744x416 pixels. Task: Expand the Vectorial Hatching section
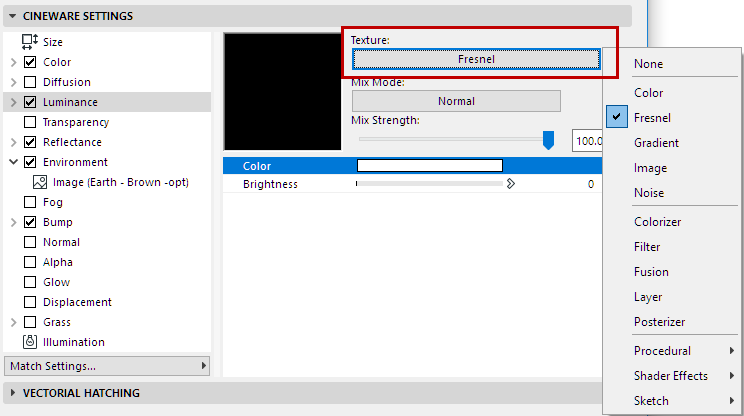click(13, 393)
